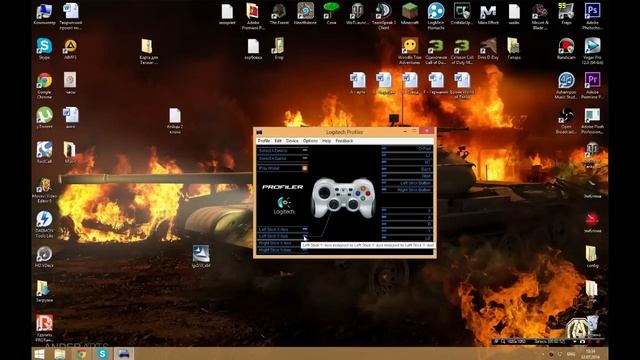Click the Logitech logo in Profiler
The height and width of the screenshot is (360, 640).
pyautogui.click(x=284, y=205)
